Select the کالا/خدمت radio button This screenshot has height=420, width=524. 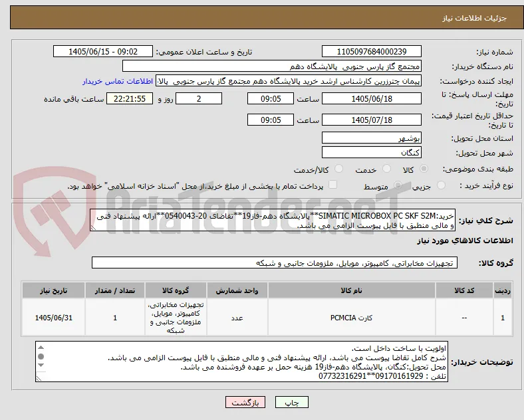338,169
